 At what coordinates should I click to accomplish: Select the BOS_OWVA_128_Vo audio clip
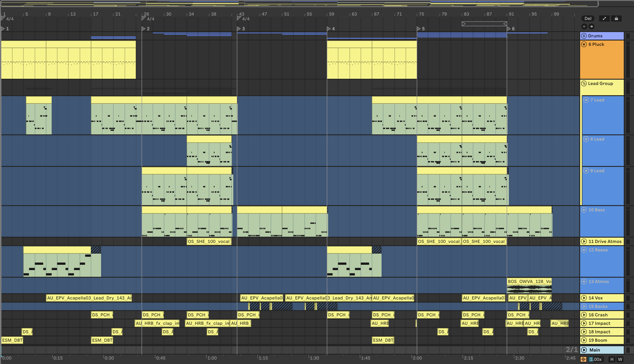[529, 281]
